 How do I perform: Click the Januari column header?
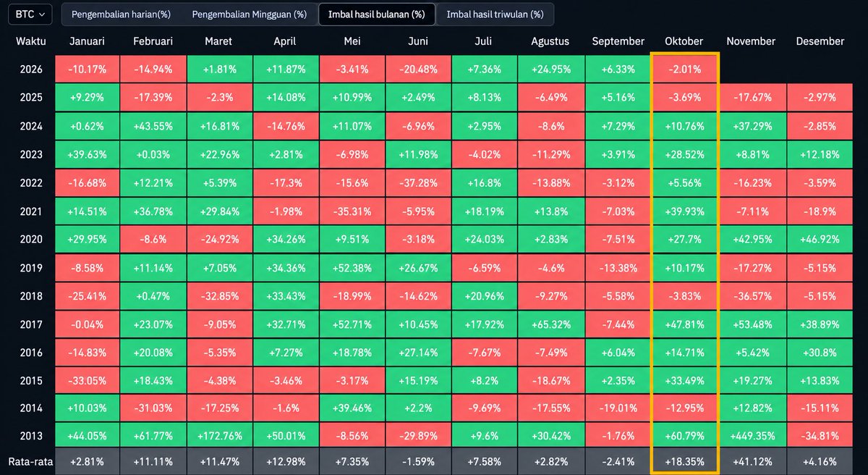(87, 41)
